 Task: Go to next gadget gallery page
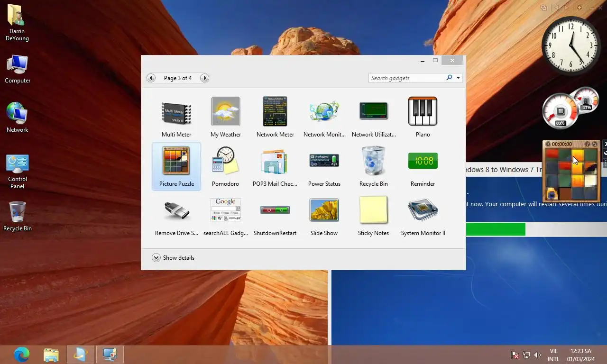pos(204,78)
